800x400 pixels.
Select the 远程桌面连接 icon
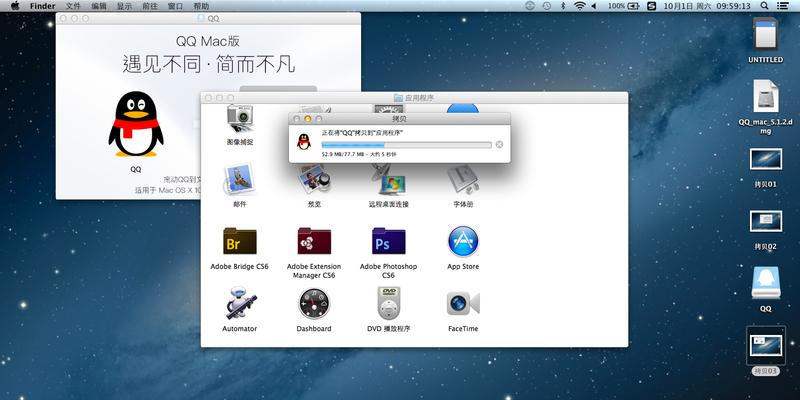pyautogui.click(x=389, y=179)
